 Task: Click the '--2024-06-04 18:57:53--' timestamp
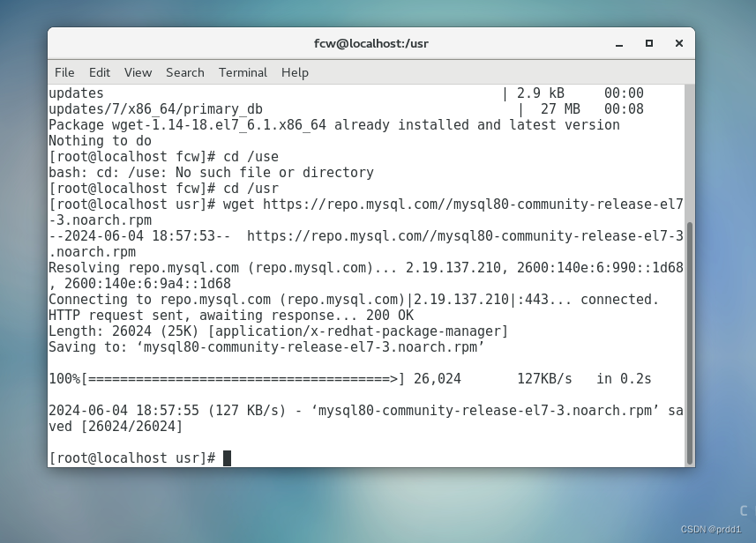(139, 236)
